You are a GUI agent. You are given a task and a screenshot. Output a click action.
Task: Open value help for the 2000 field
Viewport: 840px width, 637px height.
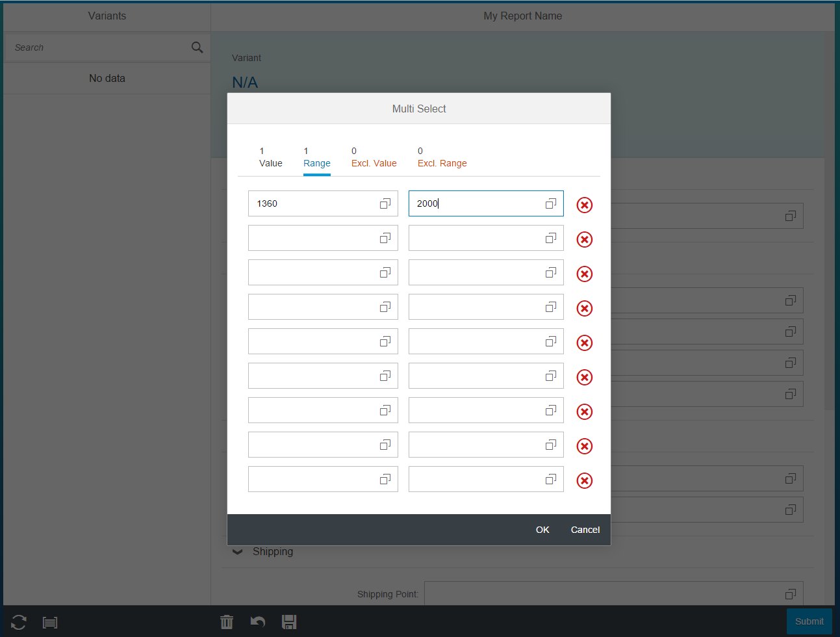(550, 203)
